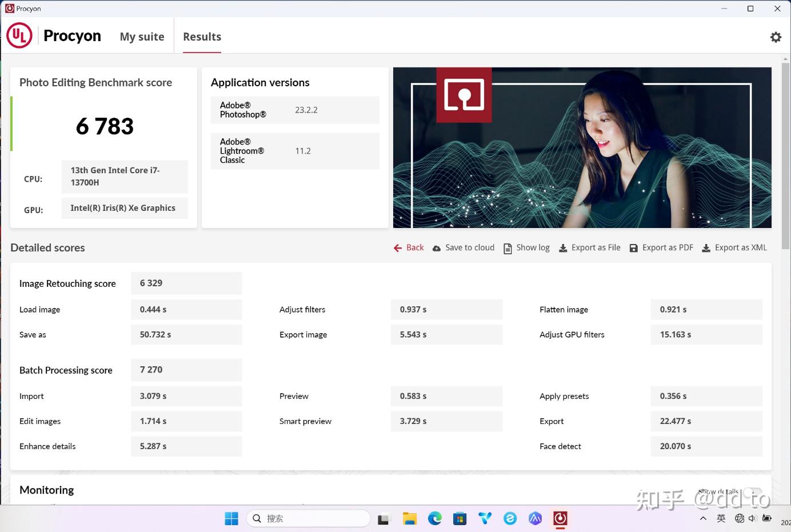The image size is (791, 532).
Task: Click the Monitoring section heading
Action: (47, 490)
